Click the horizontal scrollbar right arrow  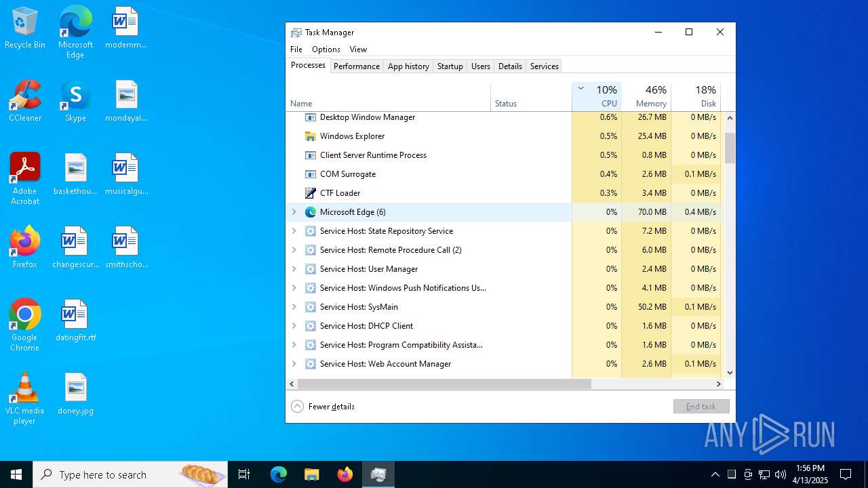click(x=719, y=384)
